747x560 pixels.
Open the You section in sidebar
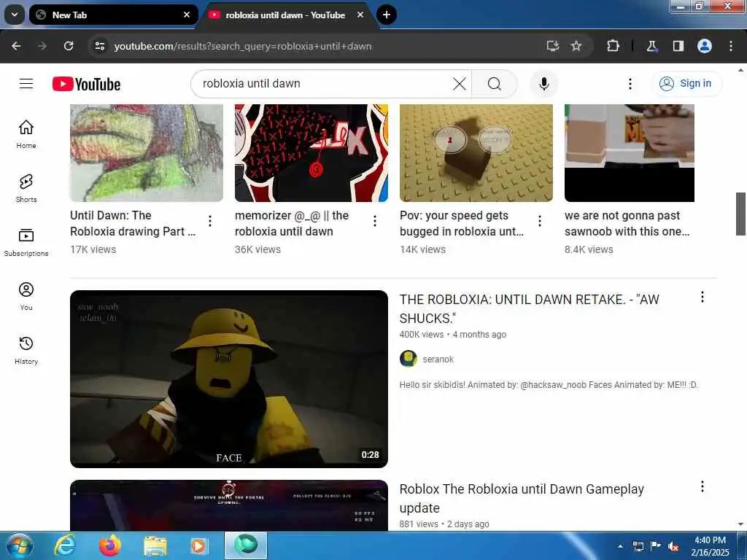tap(26, 296)
